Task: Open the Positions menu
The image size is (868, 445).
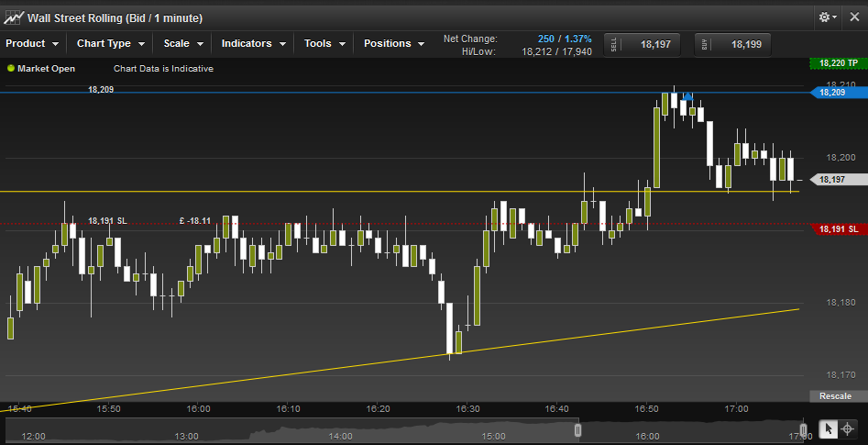Action: (x=394, y=43)
